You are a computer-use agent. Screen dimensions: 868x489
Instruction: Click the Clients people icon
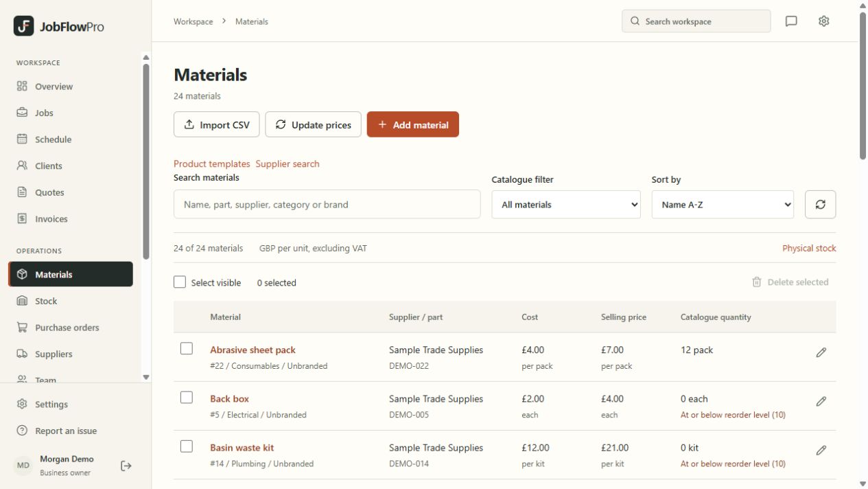tap(22, 166)
